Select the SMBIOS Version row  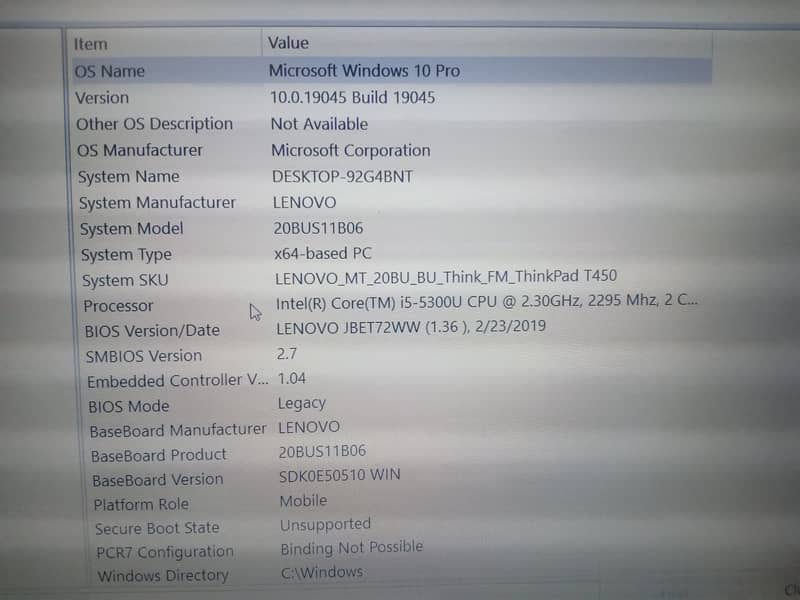pyautogui.click(x=143, y=356)
